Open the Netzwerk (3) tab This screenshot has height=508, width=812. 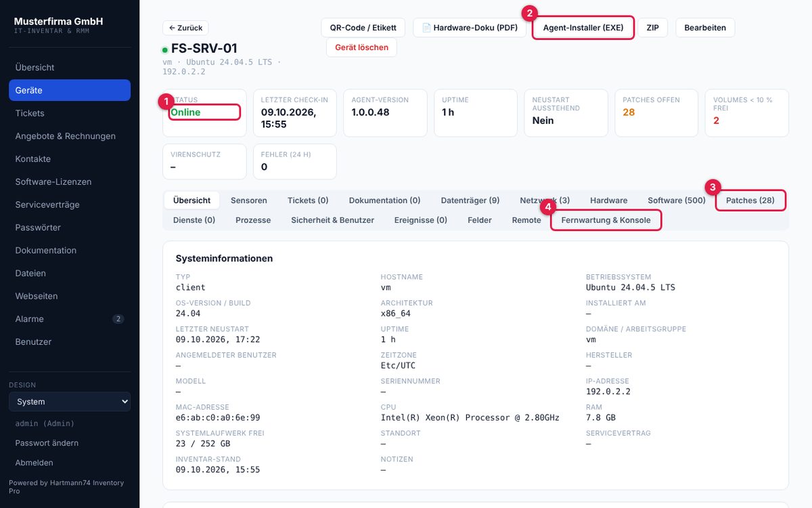tap(545, 200)
